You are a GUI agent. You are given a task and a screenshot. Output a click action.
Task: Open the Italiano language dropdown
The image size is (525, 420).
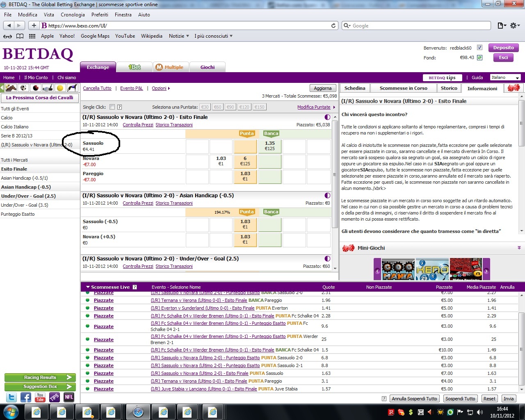[505, 78]
